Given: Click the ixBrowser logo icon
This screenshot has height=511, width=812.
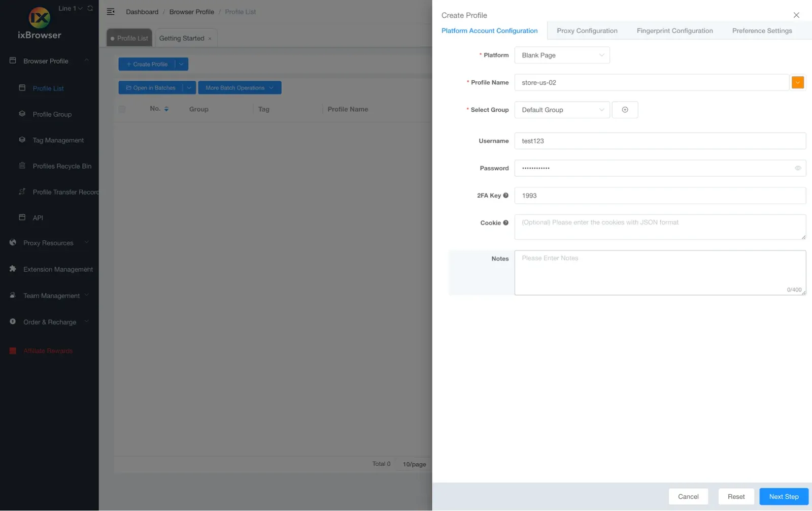Looking at the screenshot, I should click(39, 18).
